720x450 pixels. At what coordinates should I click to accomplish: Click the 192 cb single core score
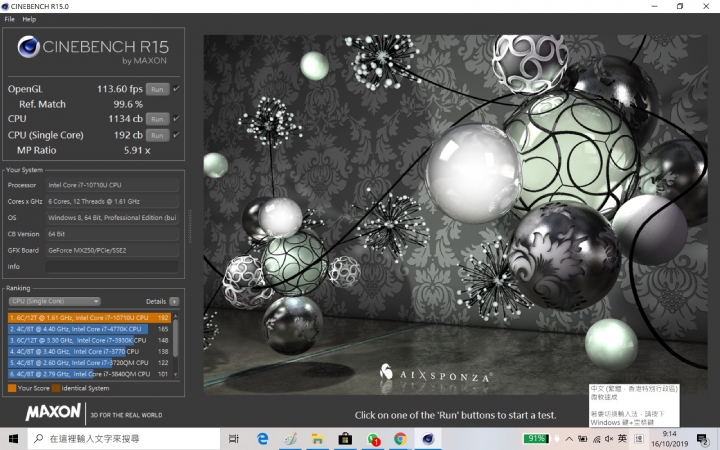coord(128,135)
